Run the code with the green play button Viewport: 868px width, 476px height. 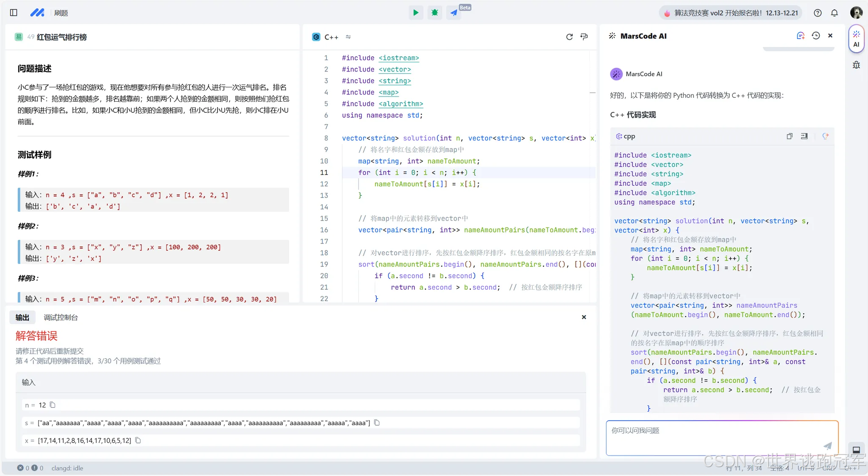pos(416,13)
